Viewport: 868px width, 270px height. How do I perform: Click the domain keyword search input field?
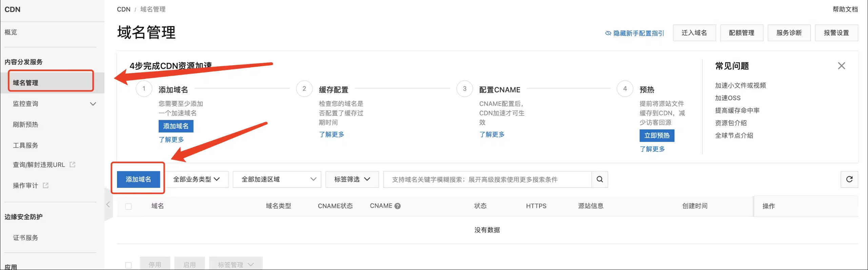[487, 179]
